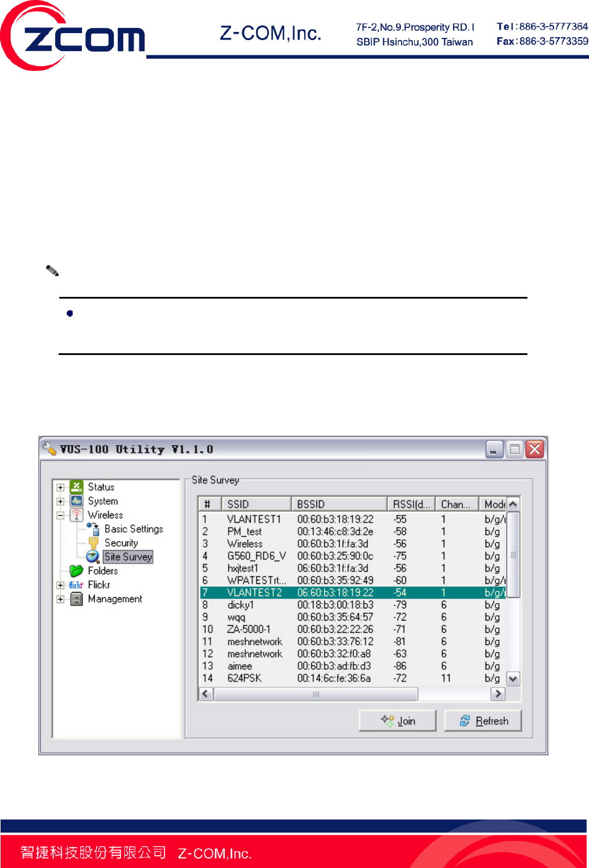Sort by the BSSID column header

pyautogui.click(x=339, y=504)
